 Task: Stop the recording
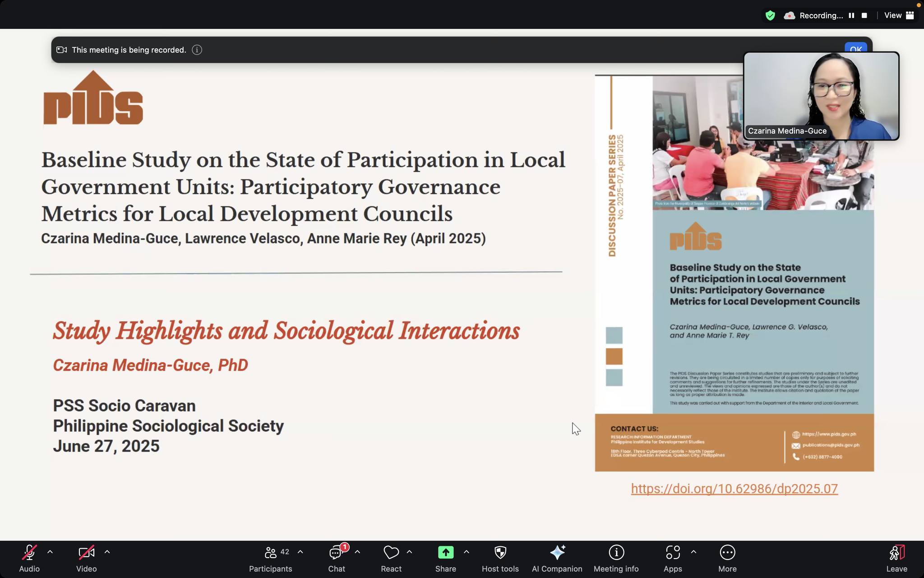864,15
